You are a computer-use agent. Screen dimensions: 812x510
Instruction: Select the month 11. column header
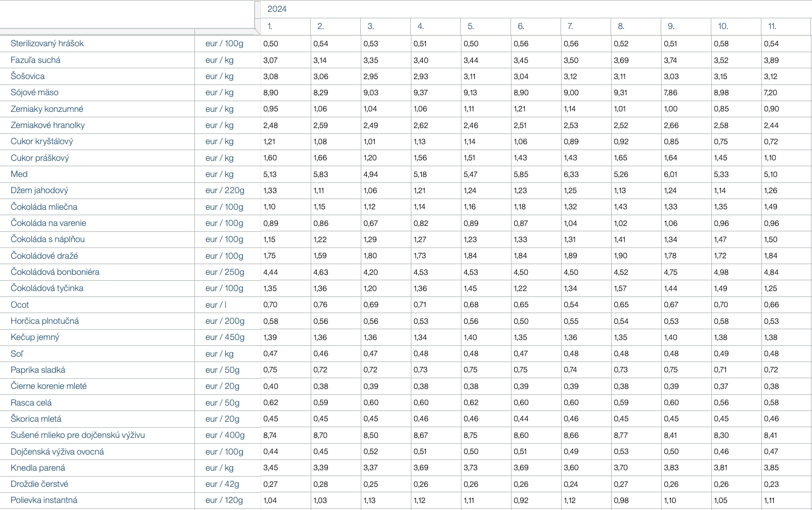[772, 26]
